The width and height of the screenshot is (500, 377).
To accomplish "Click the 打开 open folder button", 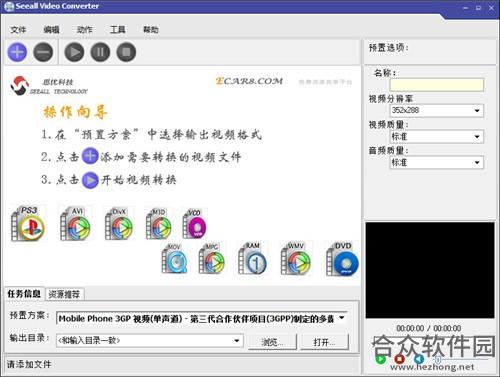I will coord(324,342).
